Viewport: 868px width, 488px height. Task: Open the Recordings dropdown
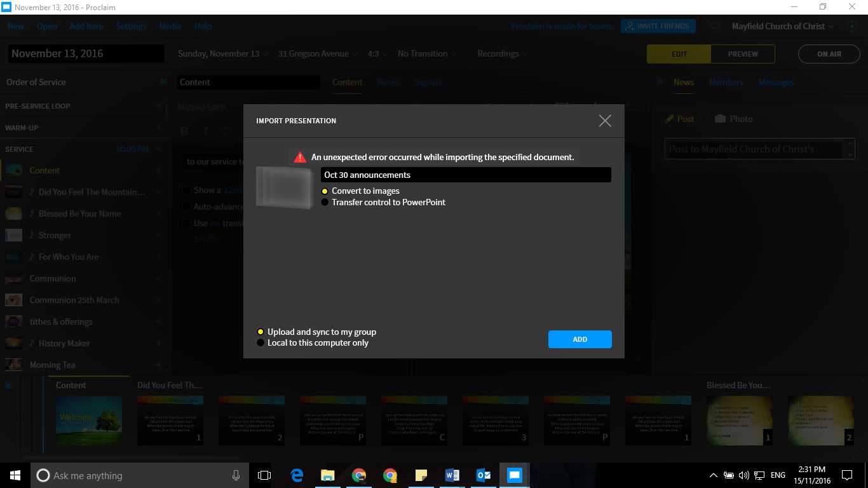click(x=503, y=54)
